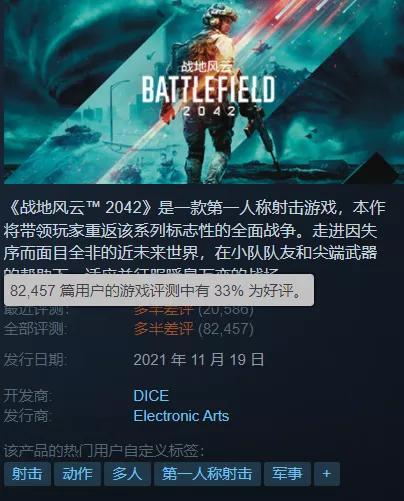Click the 全部评测 label
Viewport: 404px width, 501px height.
coord(36,329)
